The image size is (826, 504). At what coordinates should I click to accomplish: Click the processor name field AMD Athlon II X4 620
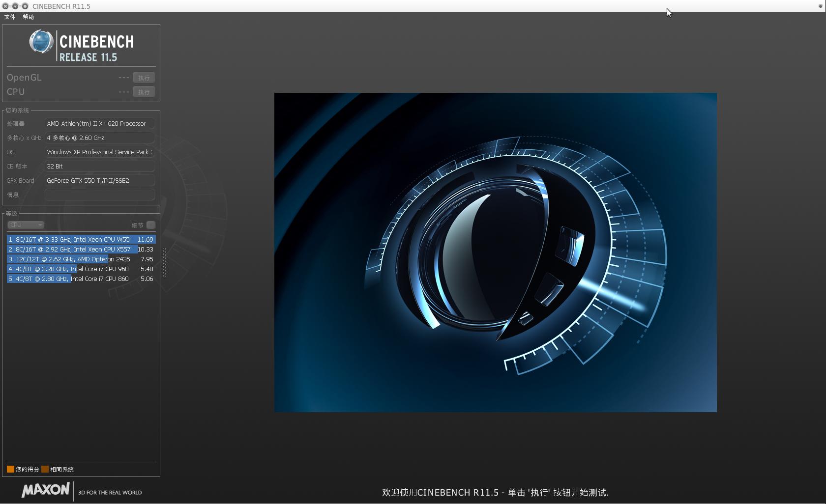pyautogui.click(x=100, y=123)
